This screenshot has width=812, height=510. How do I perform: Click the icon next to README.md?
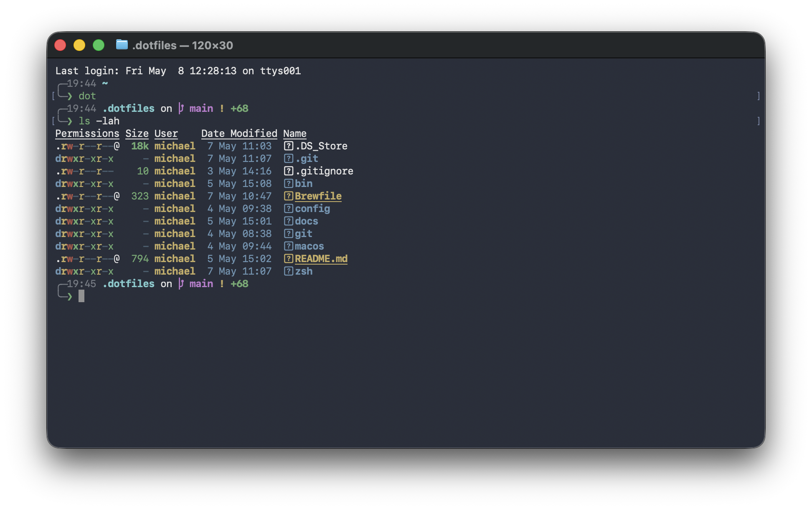(x=288, y=259)
